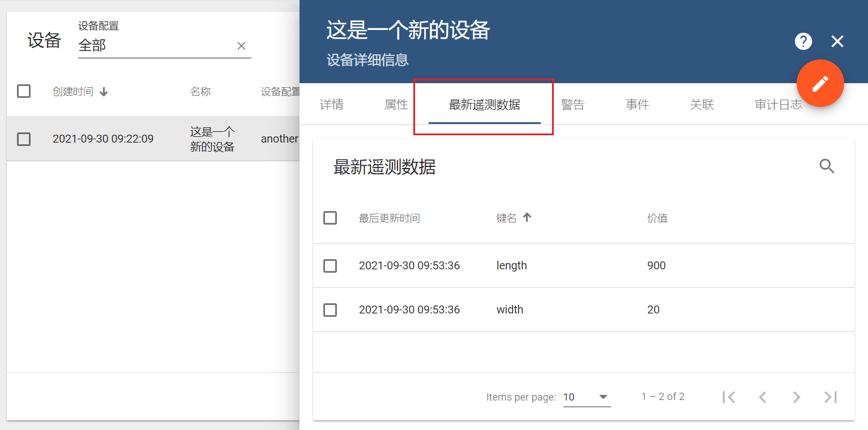Open the help question mark icon

click(803, 41)
